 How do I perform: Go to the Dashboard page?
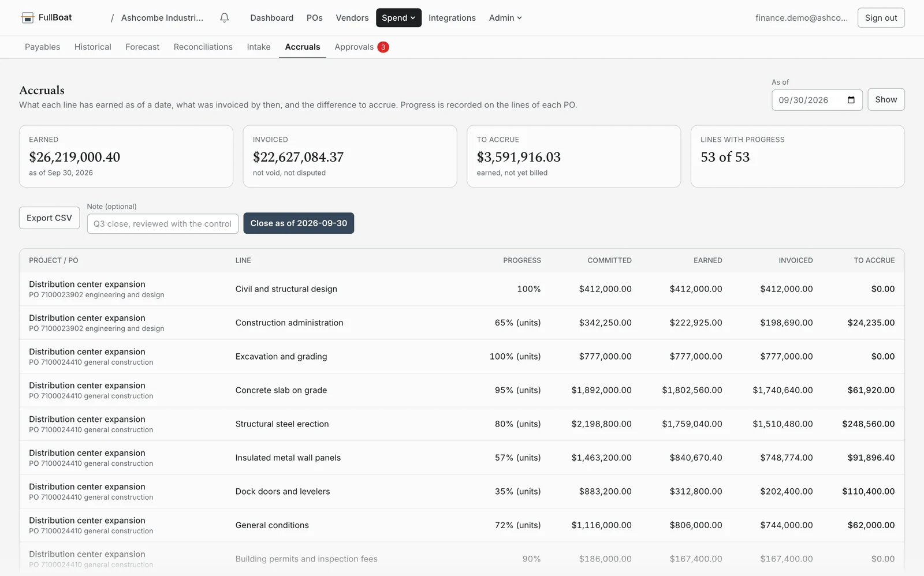(272, 18)
